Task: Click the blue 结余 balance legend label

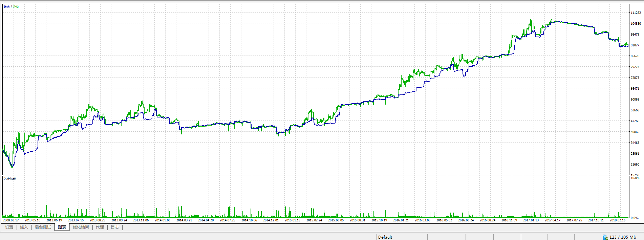Action: click(x=7, y=7)
